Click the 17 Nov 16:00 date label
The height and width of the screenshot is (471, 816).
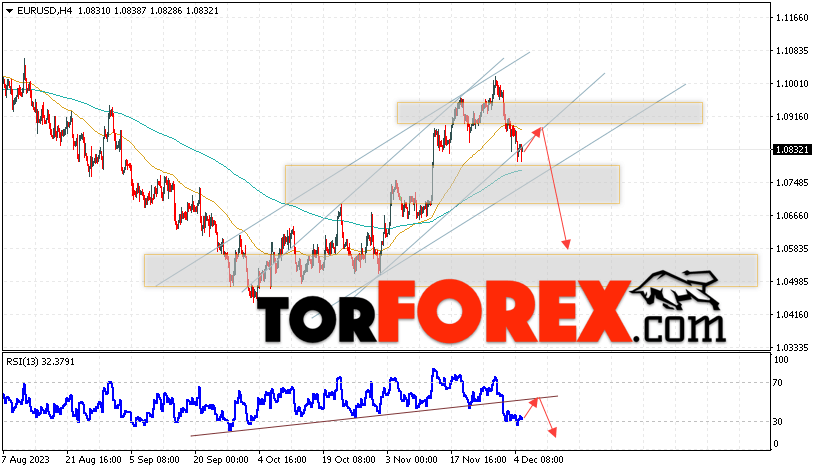(x=478, y=460)
